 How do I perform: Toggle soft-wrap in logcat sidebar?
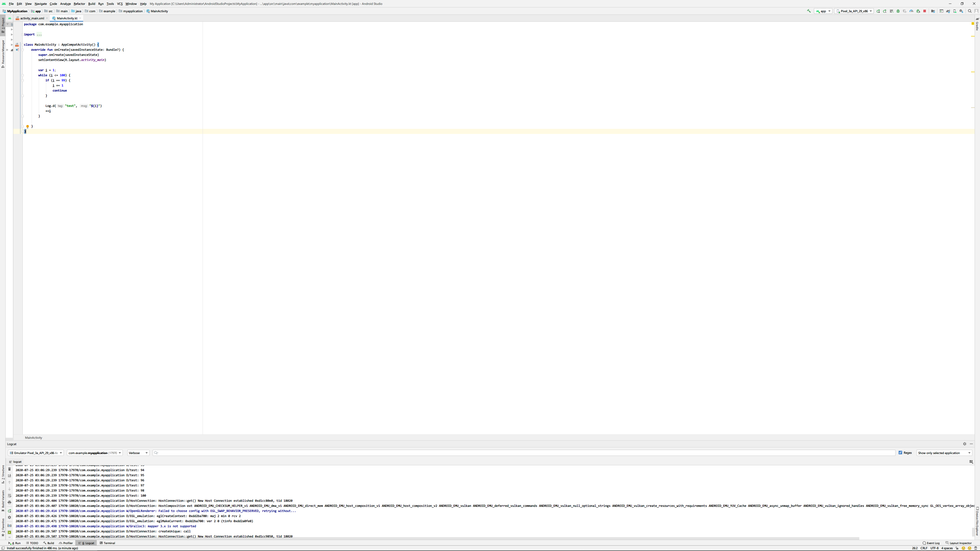point(9,496)
